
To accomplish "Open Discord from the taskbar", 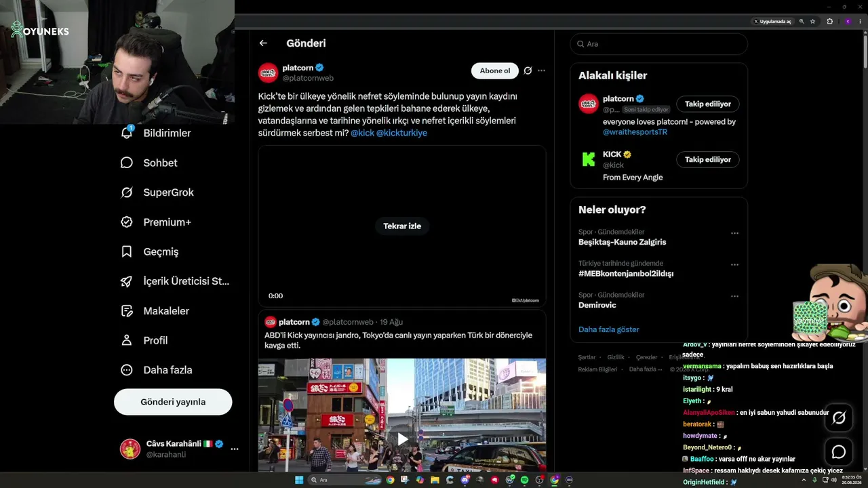I will point(465,480).
